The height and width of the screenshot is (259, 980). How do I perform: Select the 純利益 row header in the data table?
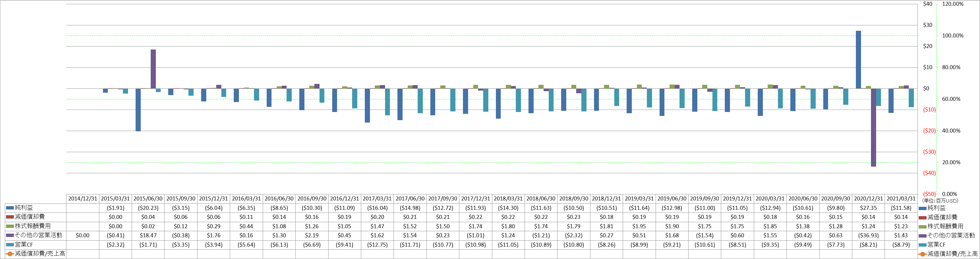pyautogui.click(x=35, y=208)
